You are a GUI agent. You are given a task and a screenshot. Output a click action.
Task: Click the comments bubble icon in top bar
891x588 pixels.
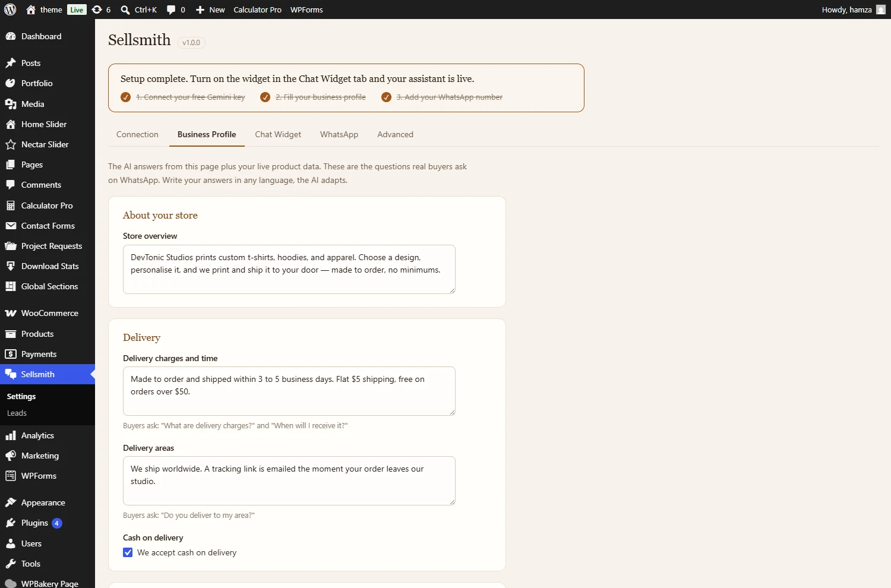[171, 10]
